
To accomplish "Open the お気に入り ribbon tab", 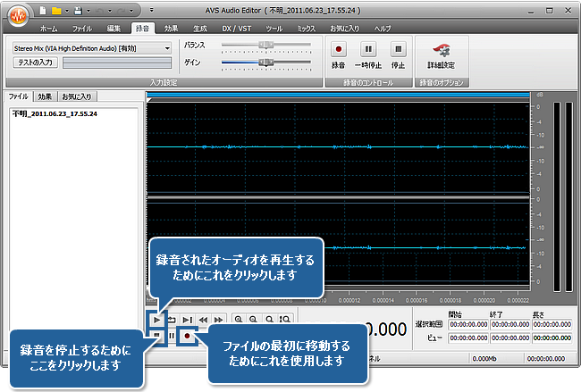I will pos(345,29).
